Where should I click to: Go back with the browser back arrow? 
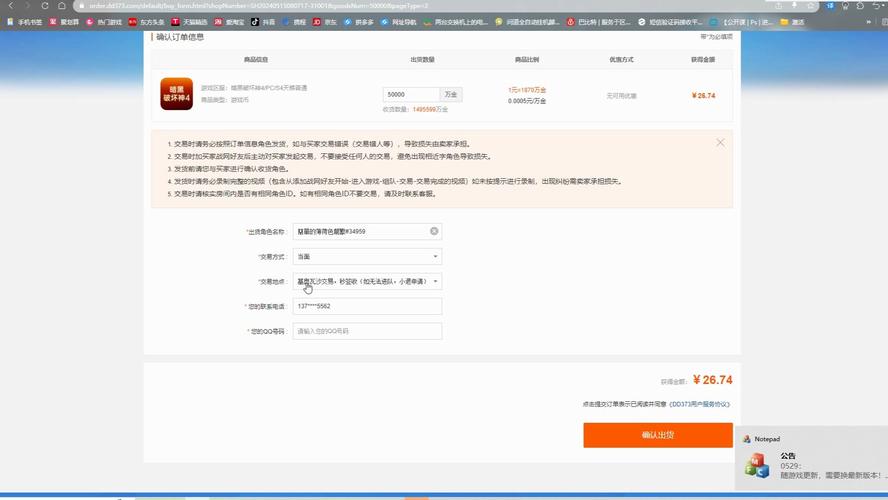[x=10, y=5]
